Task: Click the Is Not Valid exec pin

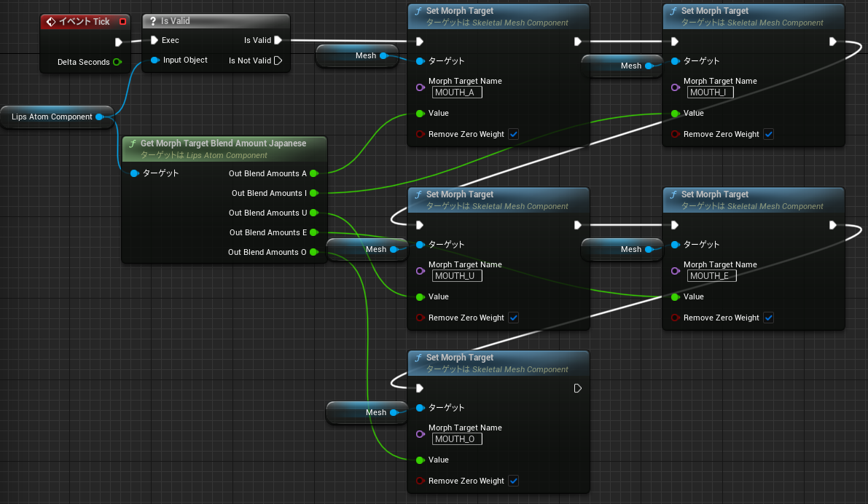Action: point(278,60)
